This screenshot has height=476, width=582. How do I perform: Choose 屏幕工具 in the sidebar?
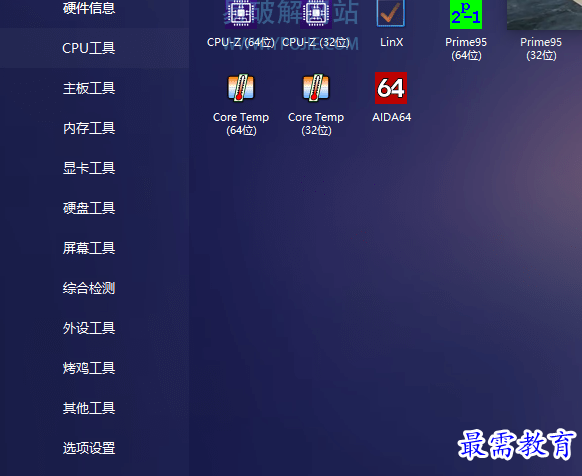pos(89,248)
